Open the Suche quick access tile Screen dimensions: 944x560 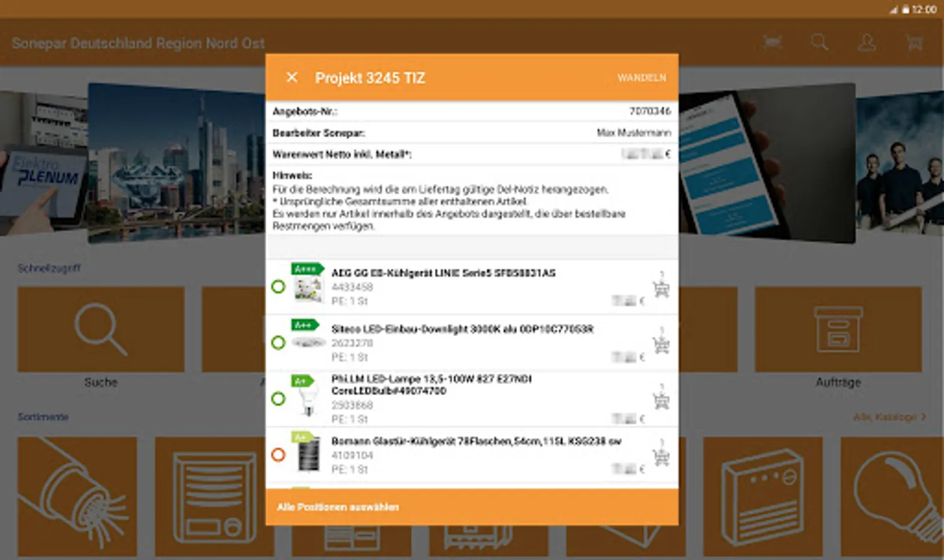(x=101, y=329)
